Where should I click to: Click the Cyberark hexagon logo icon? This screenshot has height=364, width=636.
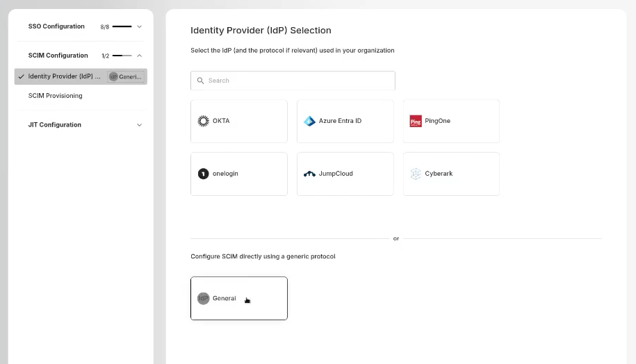click(416, 174)
